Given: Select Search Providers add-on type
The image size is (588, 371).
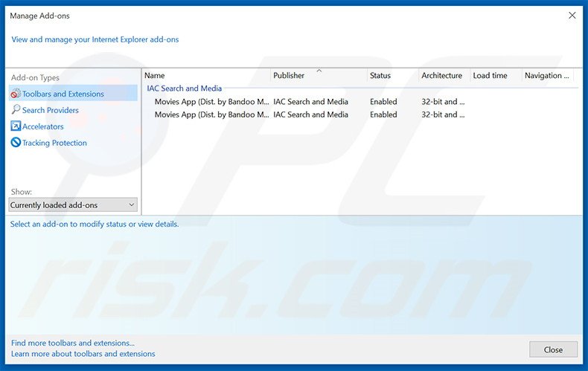Looking at the screenshot, I should [51, 110].
